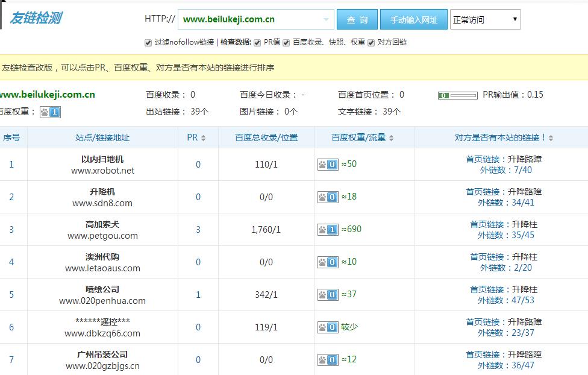Expand the URL history dropdown arrow

pyautogui.click(x=327, y=19)
